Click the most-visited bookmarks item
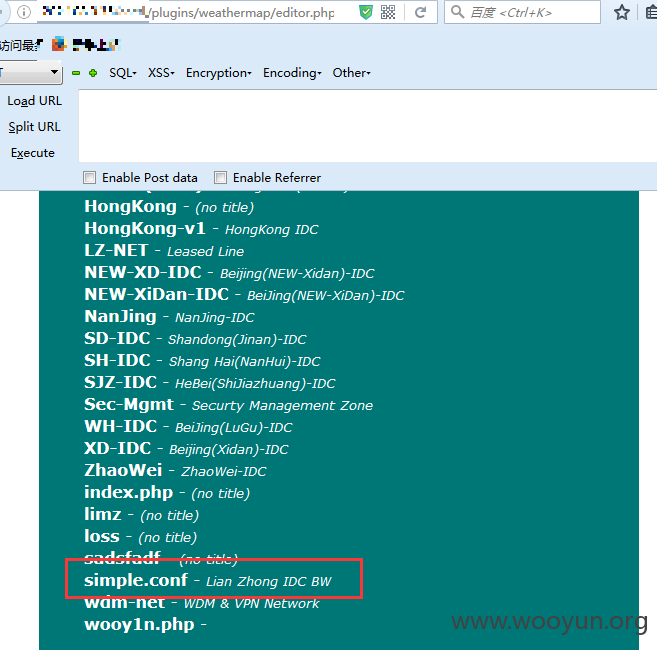 (21, 44)
